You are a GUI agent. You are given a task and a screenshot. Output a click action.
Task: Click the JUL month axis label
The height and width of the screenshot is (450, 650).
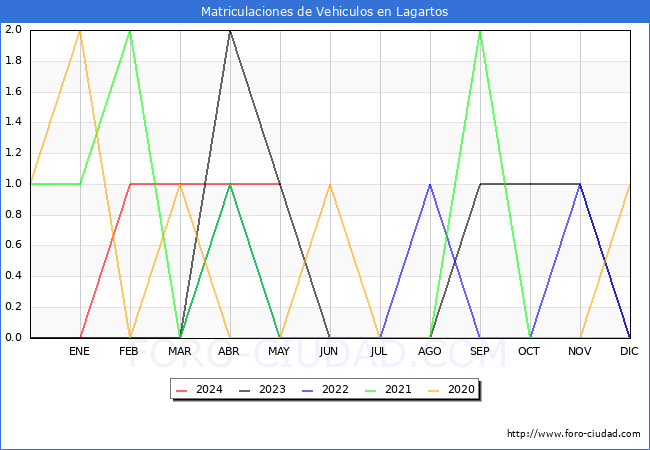coord(379,351)
